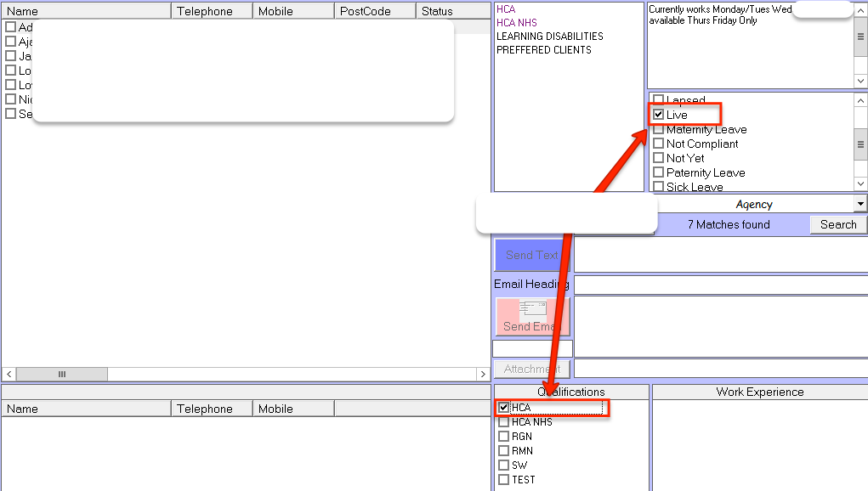Enable the Not Compliant status checkbox
Screen dimensions: 868x491
point(658,144)
